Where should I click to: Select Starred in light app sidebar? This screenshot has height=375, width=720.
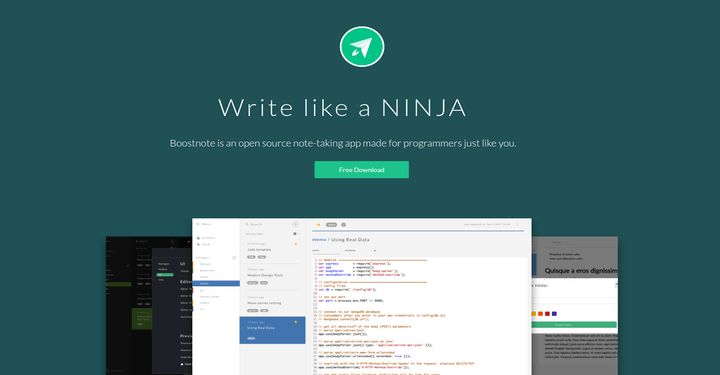[x=203, y=244]
